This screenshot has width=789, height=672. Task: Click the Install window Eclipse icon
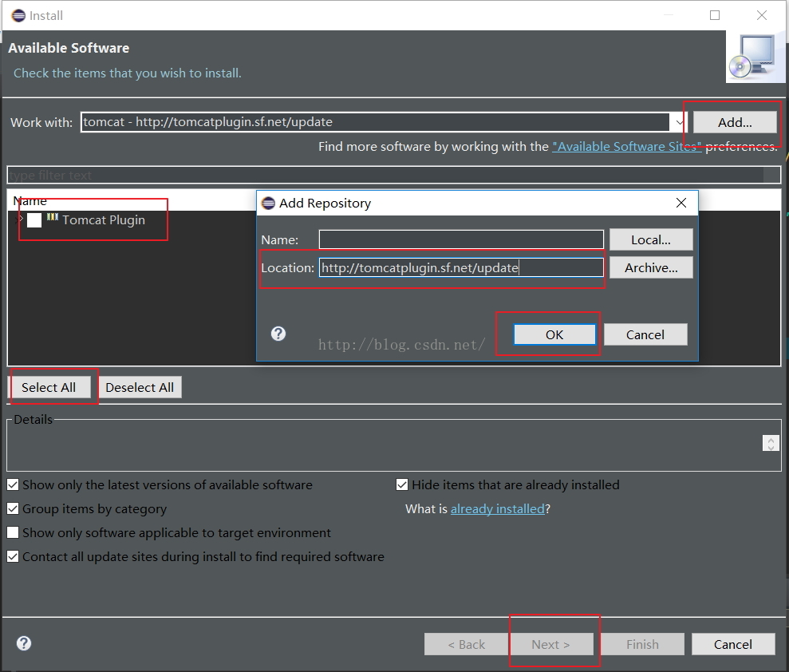pos(18,16)
